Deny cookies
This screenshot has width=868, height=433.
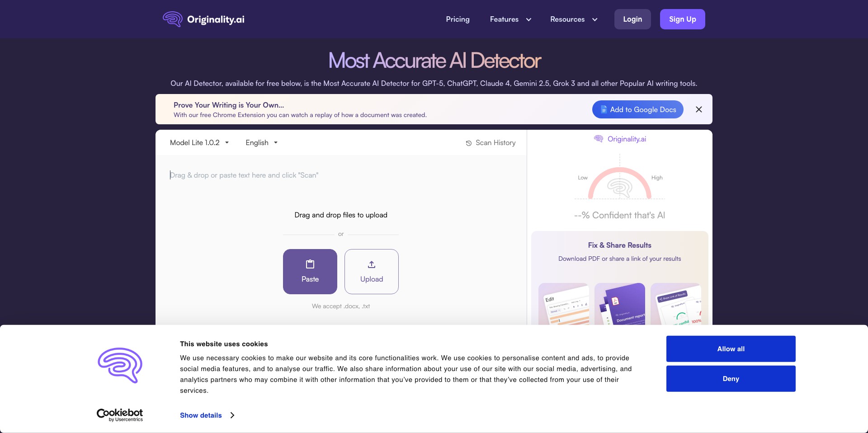(x=731, y=379)
